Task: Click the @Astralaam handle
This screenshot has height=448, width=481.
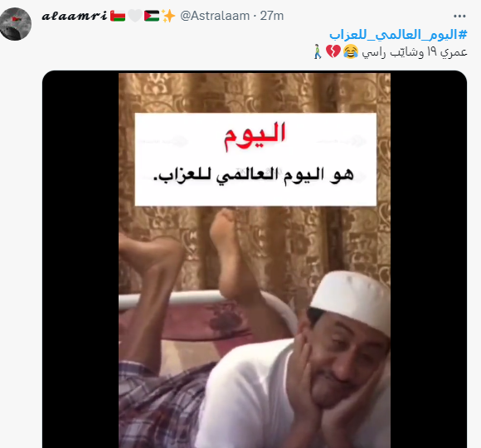Action: pos(215,16)
